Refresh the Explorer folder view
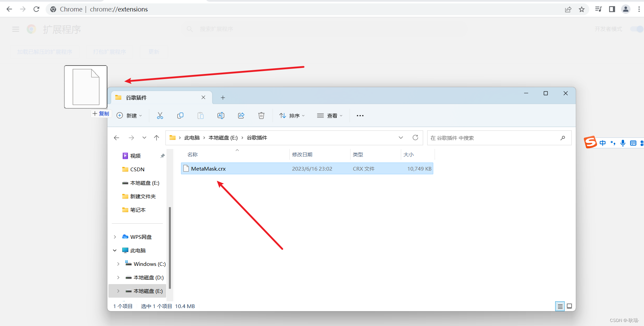This screenshot has height=326, width=644. [x=415, y=137]
